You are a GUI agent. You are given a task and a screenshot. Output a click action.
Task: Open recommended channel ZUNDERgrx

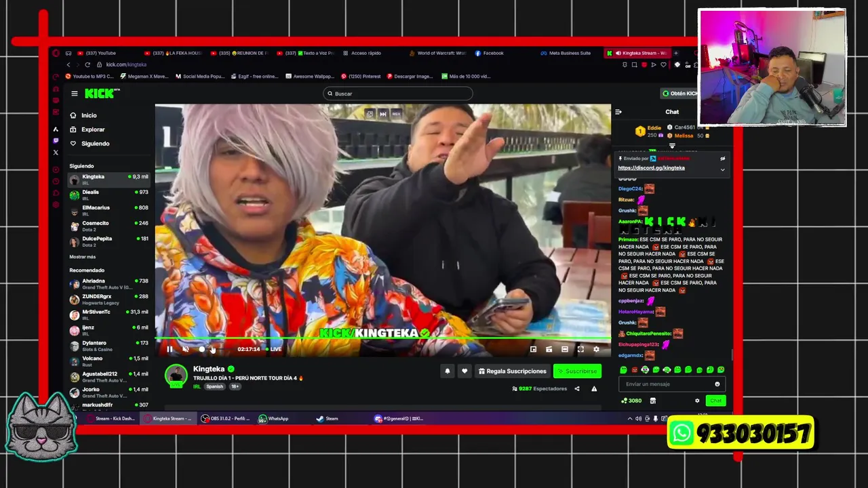108,299
